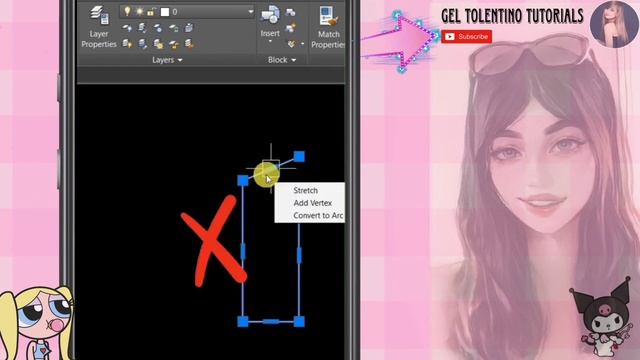Viewport: 640px width, 360px height.
Task: Expand the Block panel title
Action: [282, 60]
